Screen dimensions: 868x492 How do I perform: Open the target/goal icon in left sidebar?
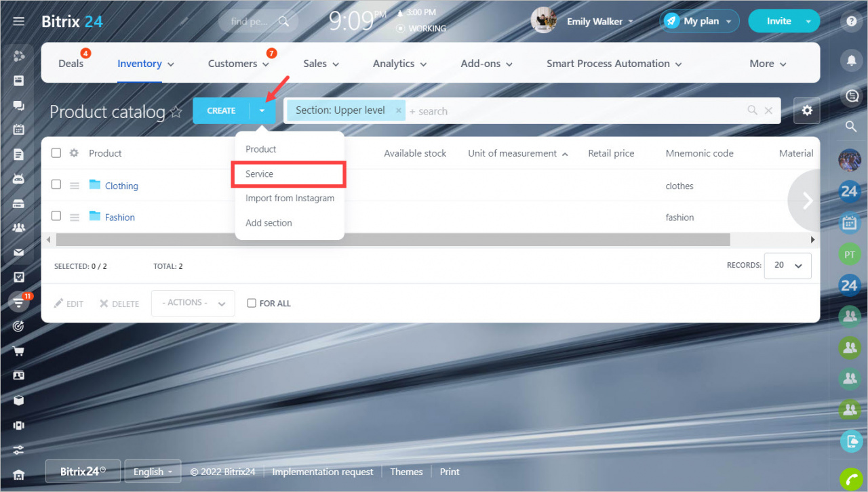pyautogui.click(x=18, y=326)
